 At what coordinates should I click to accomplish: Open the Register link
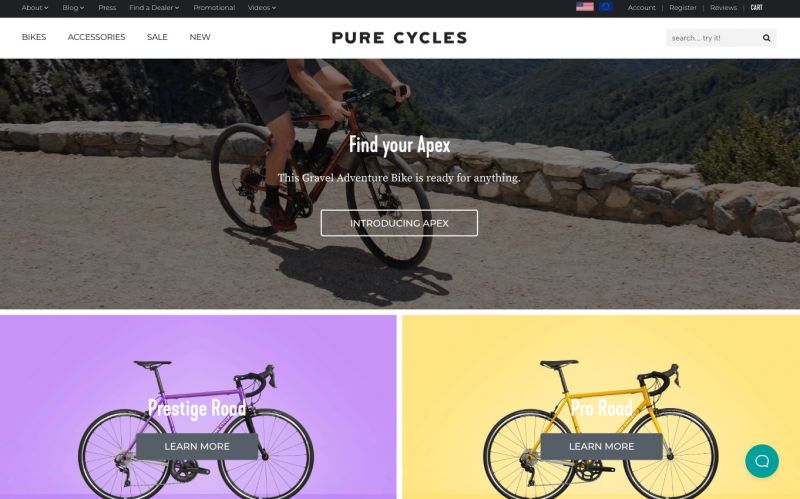click(x=683, y=8)
